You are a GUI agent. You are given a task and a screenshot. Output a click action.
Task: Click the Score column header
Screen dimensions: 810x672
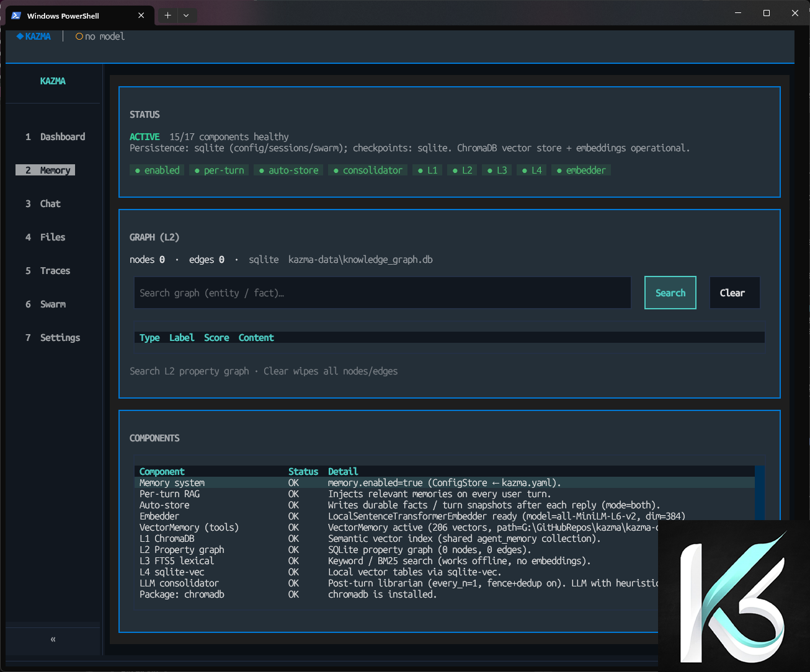coord(216,338)
